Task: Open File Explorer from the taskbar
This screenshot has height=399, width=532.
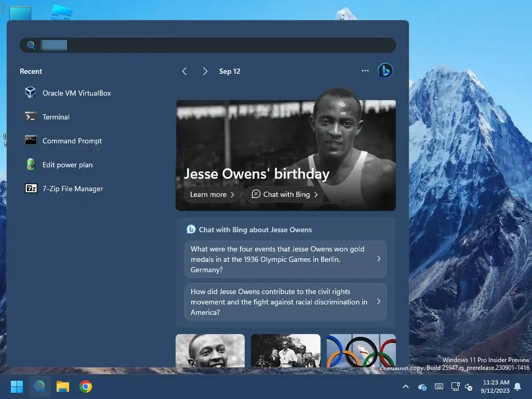Action: 63,387
